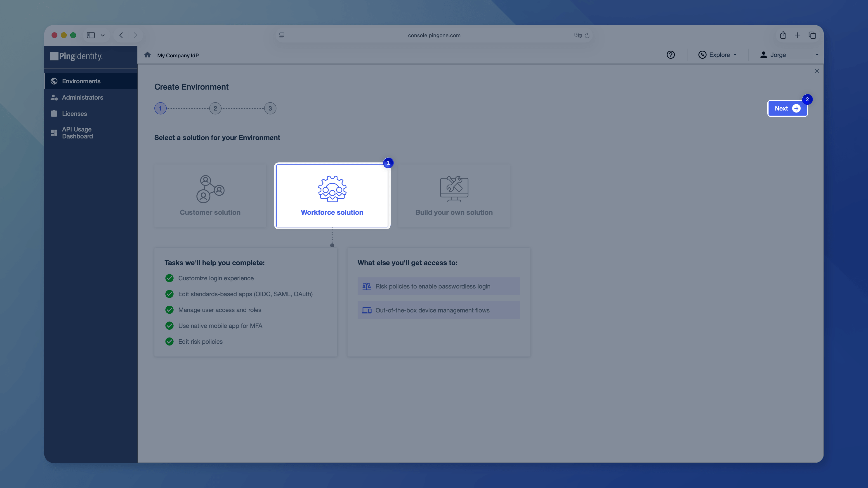This screenshot has width=868, height=488.
Task: Select the Customer solution card
Action: click(210, 196)
